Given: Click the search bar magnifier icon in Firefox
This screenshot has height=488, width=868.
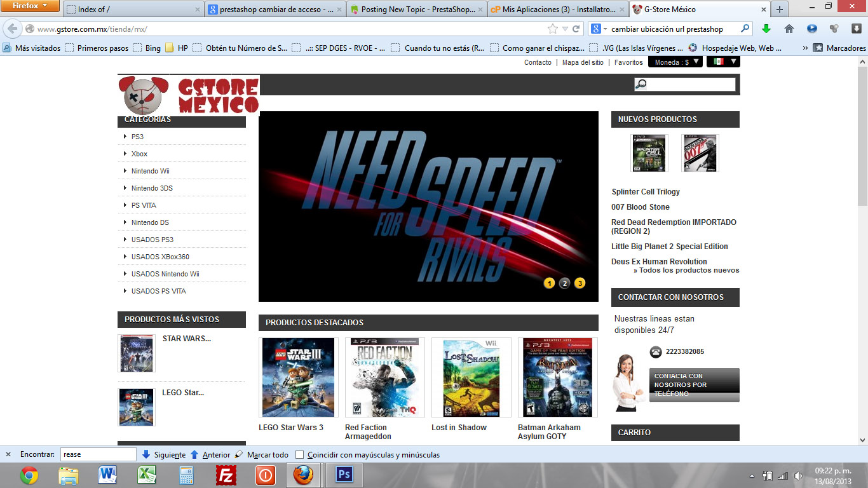Looking at the screenshot, I should (x=745, y=29).
